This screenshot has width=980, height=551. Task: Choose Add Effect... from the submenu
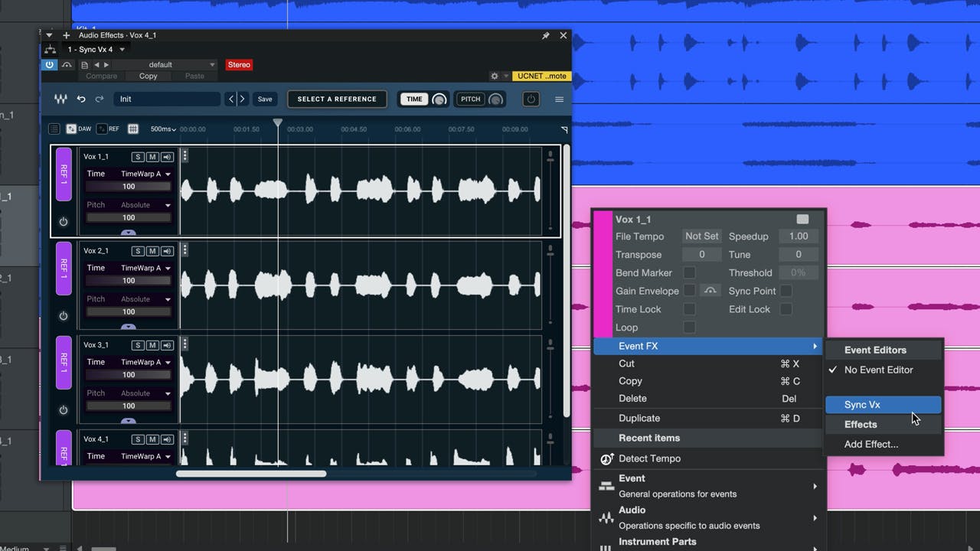coord(871,444)
